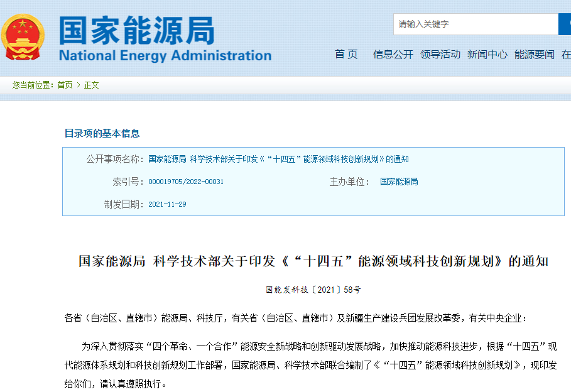This screenshot has height=392, width=571.
Task: Click the English subtitle National Energy Administration
Action: click(165, 55)
